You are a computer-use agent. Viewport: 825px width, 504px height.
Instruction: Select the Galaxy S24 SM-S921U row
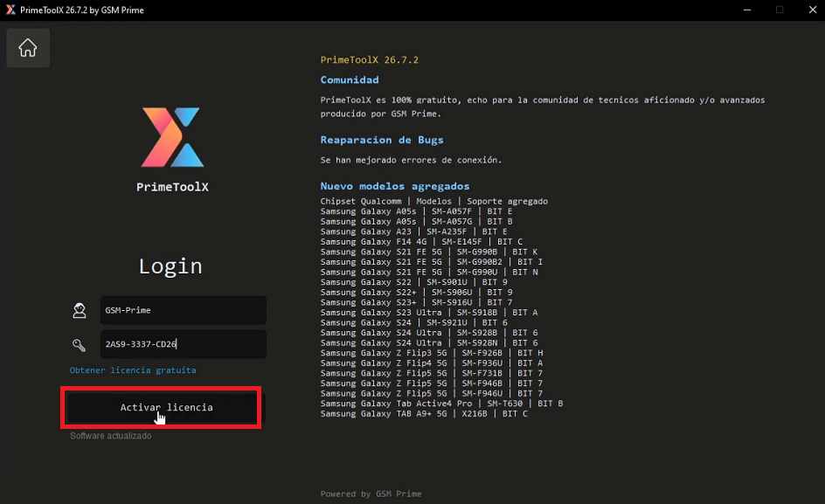[413, 322]
